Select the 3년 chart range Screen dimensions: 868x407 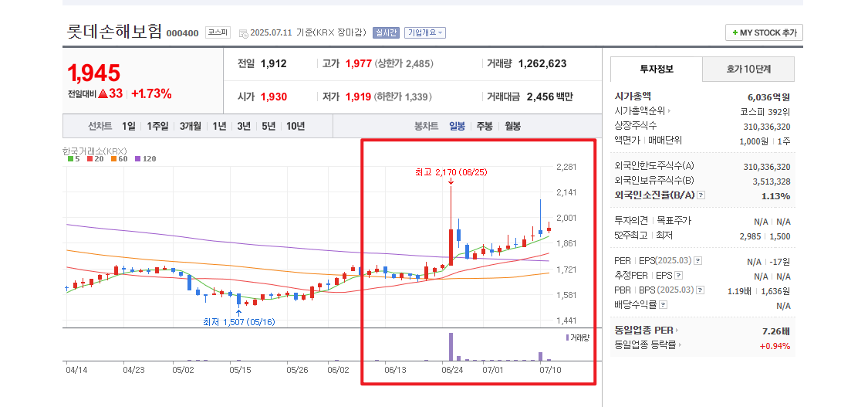[x=244, y=126]
